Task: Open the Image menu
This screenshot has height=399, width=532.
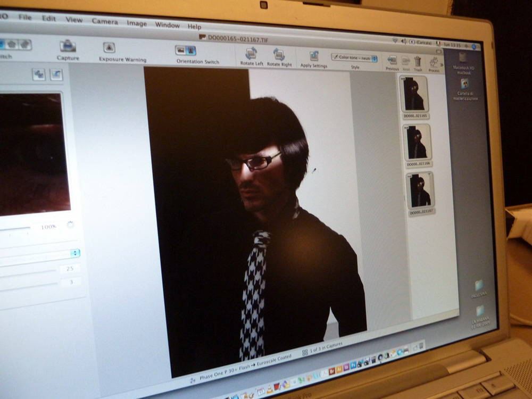Action: tap(137, 23)
